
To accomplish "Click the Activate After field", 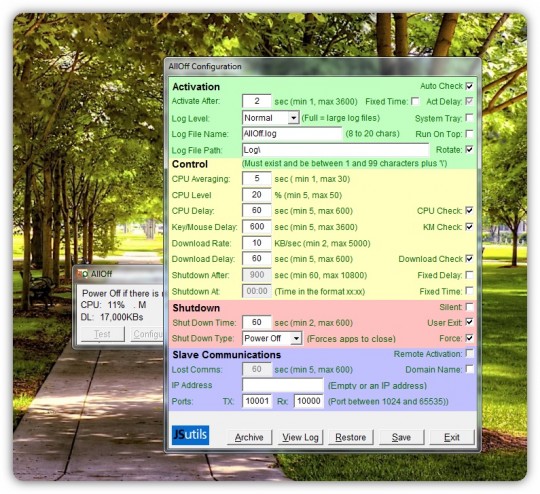I will tap(257, 101).
